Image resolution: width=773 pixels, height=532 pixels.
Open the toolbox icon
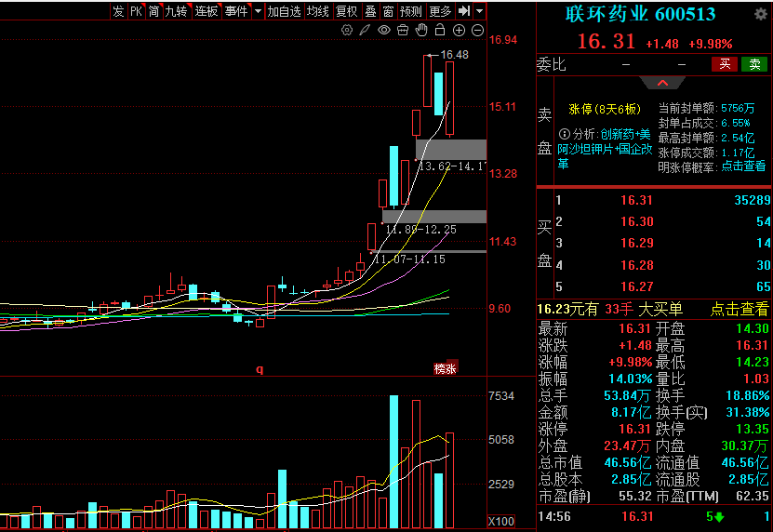[403, 31]
